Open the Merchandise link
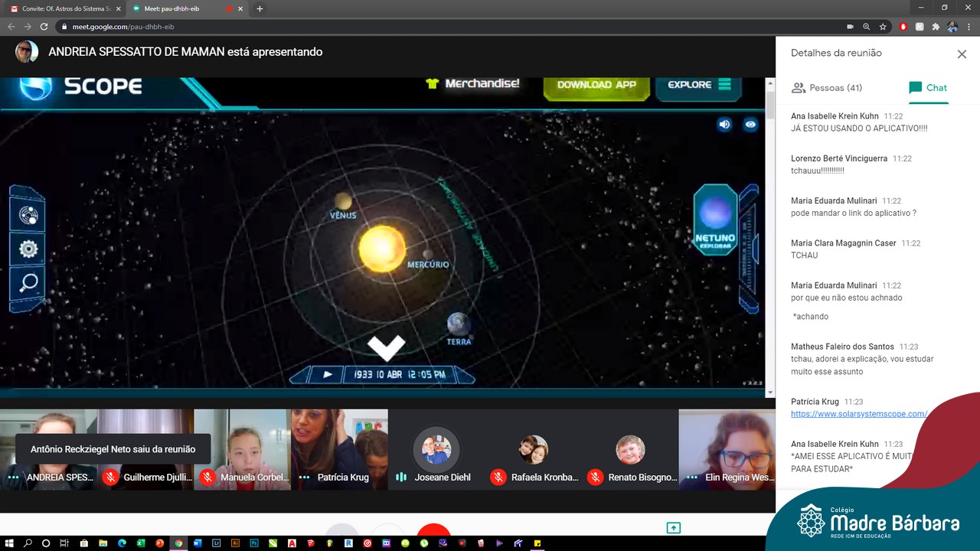The image size is (980, 551). pos(472,83)
